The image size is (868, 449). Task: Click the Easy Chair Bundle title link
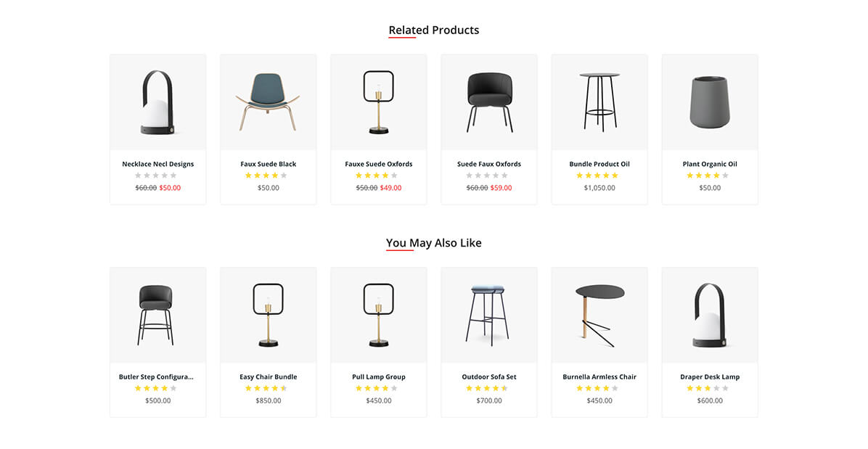(268, 377)
